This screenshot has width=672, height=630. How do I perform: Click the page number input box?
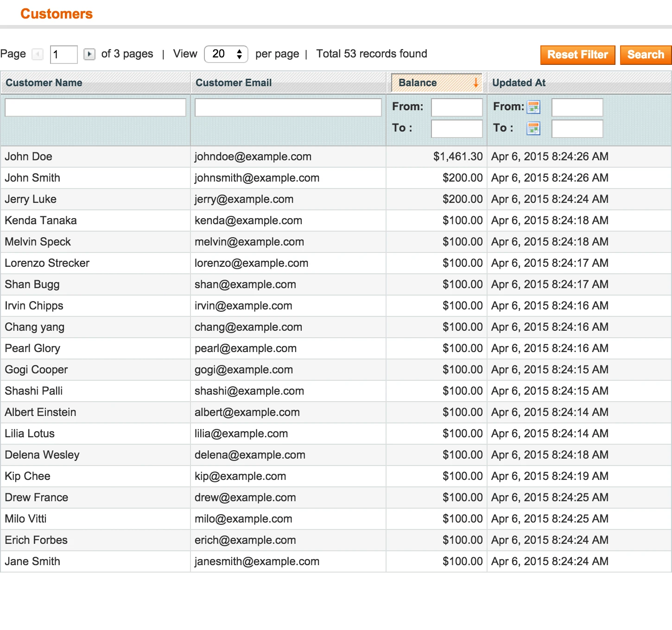coord(63,55)
